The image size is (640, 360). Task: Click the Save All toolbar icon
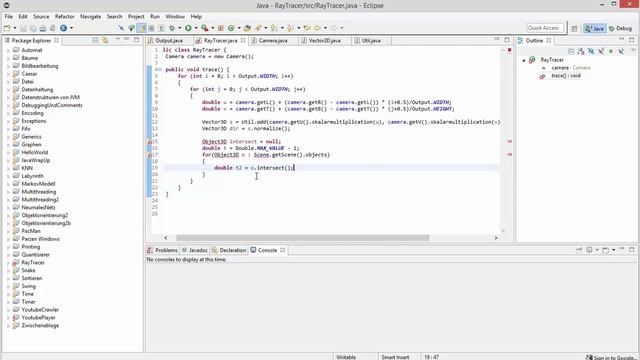[x=33, y=28]
